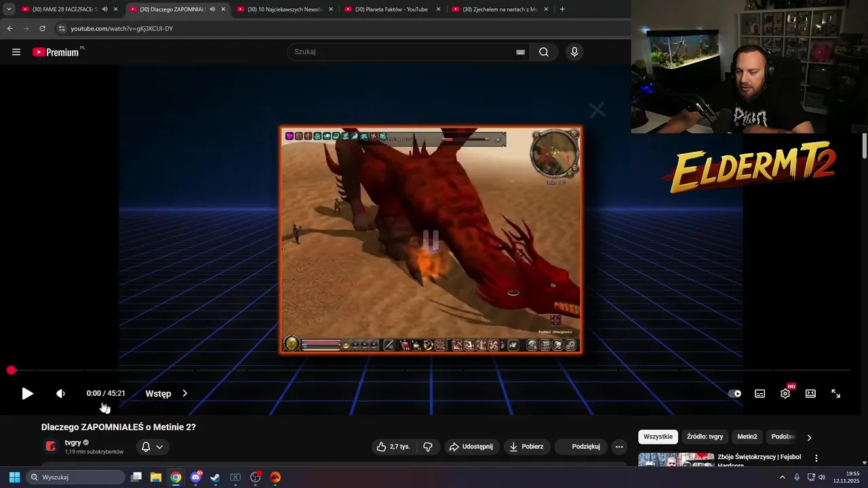Toggle the autoplay switch in player
The height and width of the screenshot is (488, 868).
tap(735, 393)
